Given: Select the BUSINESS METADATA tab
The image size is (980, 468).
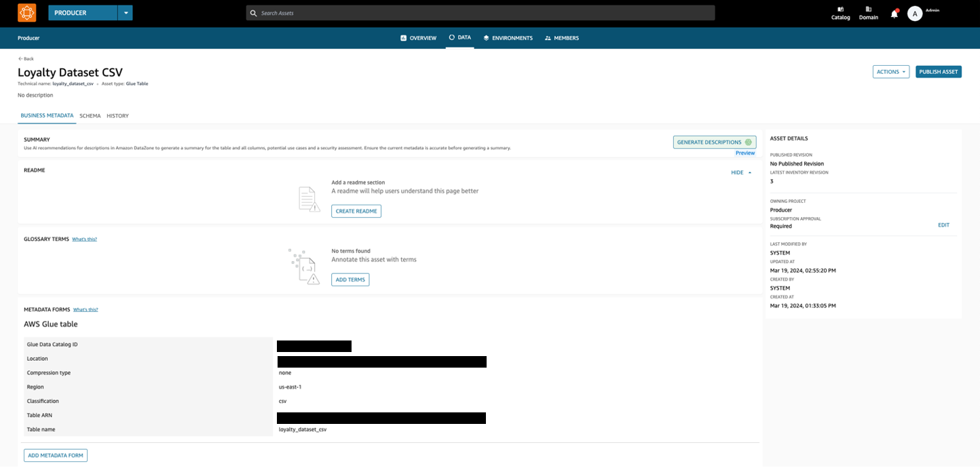Looking at the screenshot, I should click(x=47, y=116).
